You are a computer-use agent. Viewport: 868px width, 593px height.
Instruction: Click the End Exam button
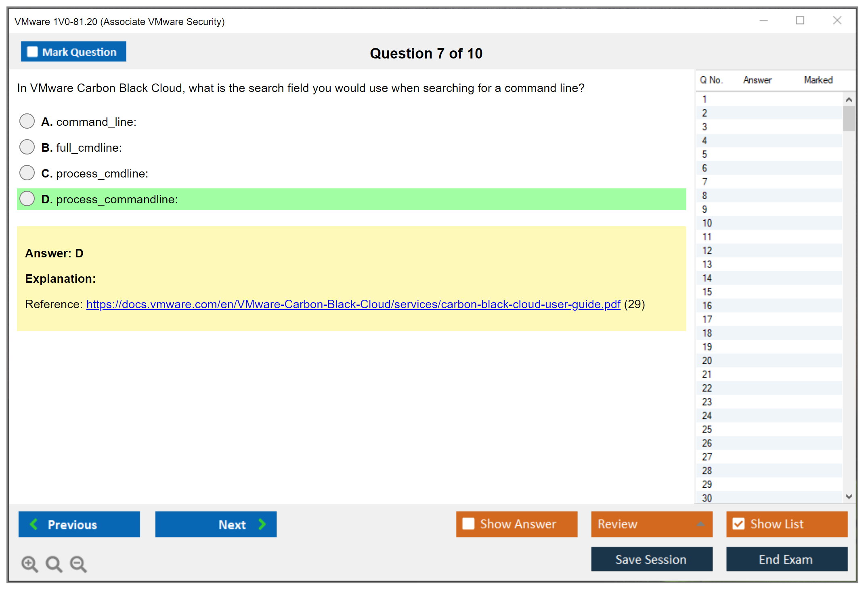[786, 559]
